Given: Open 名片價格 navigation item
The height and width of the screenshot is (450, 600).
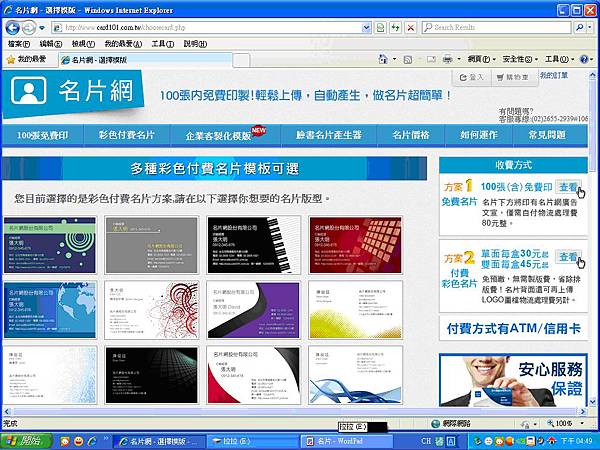Looking at the screenshot, I should [411, 135].
